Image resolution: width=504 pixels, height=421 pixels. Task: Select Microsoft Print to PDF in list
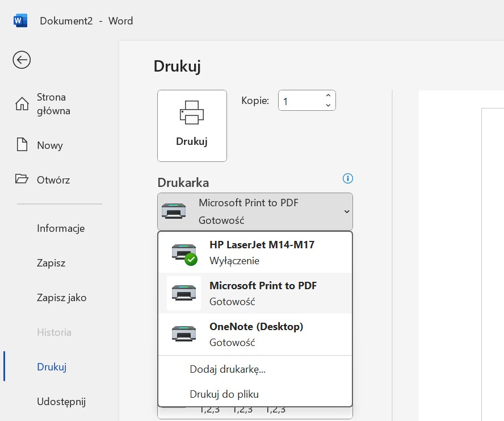(263, 293)
